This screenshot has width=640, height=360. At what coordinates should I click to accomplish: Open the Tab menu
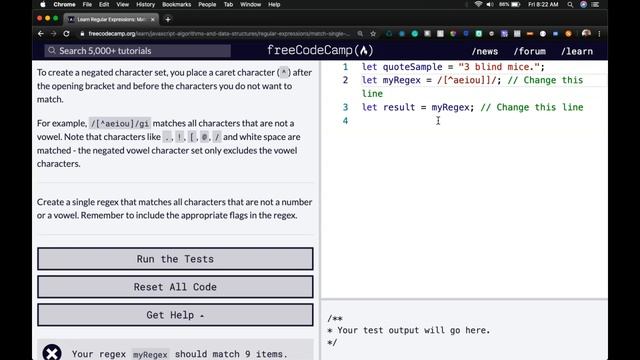[228, 4]
